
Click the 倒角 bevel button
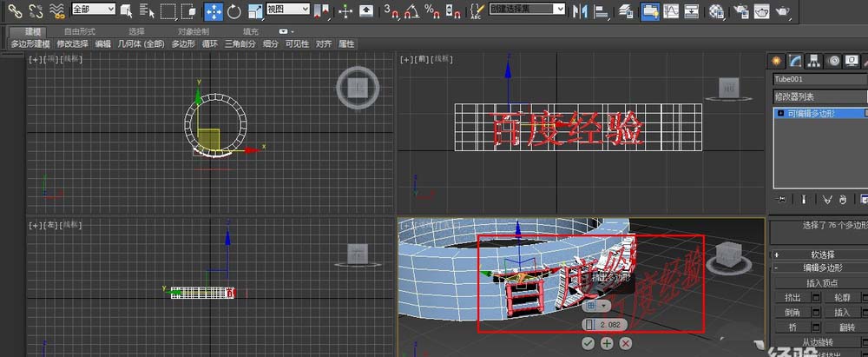point(792,312)
